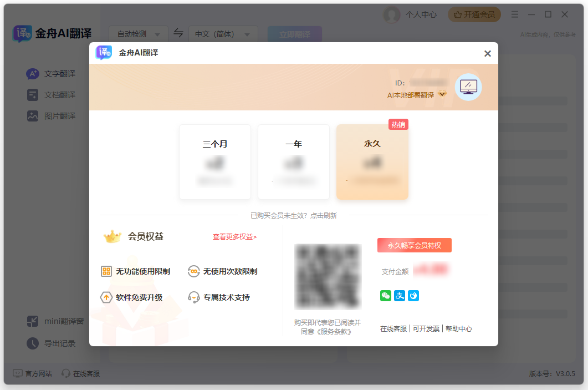The image size is (588, 390).
Task: Close the membership purchase dialog
Action: [488, 54]
